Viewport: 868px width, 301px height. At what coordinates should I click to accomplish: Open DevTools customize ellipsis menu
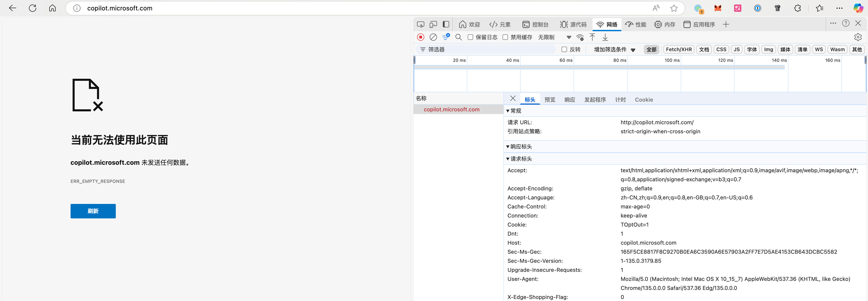click(x=833, y=23)
